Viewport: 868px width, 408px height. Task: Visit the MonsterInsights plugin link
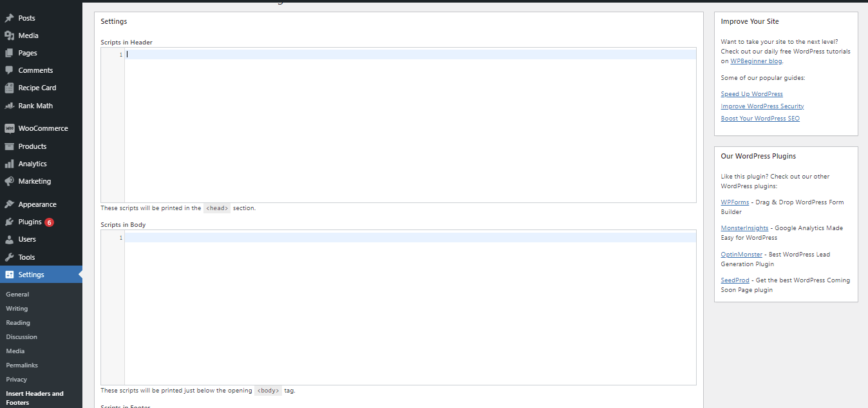coord(744,228)
